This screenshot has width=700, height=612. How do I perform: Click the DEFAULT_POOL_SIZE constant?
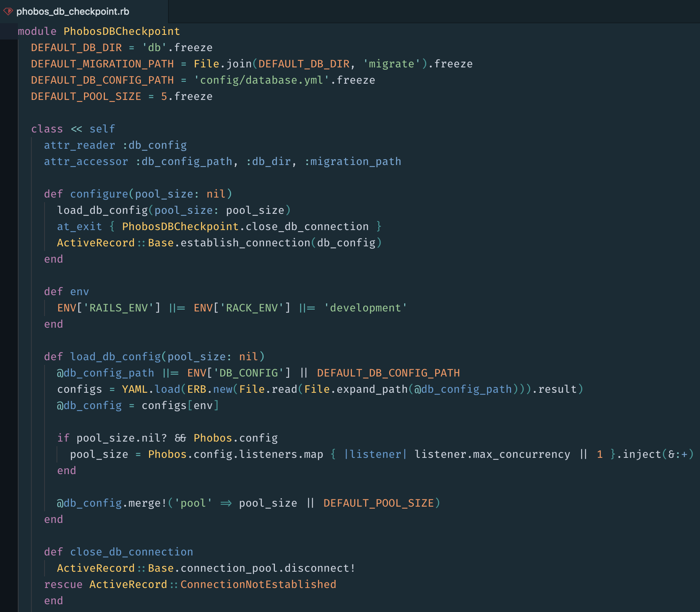click(x=86, y=96)
